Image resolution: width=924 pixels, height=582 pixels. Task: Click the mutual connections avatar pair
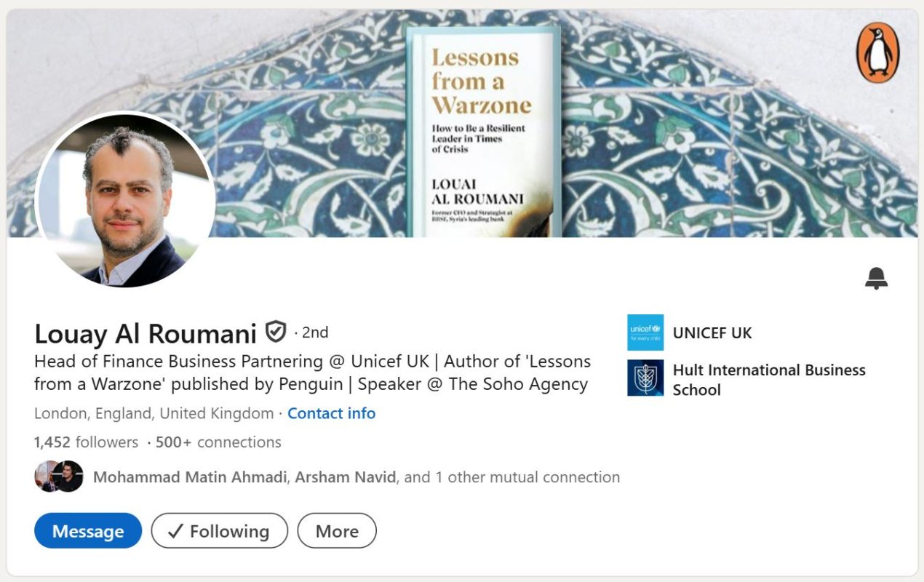(x=59, y=477)
